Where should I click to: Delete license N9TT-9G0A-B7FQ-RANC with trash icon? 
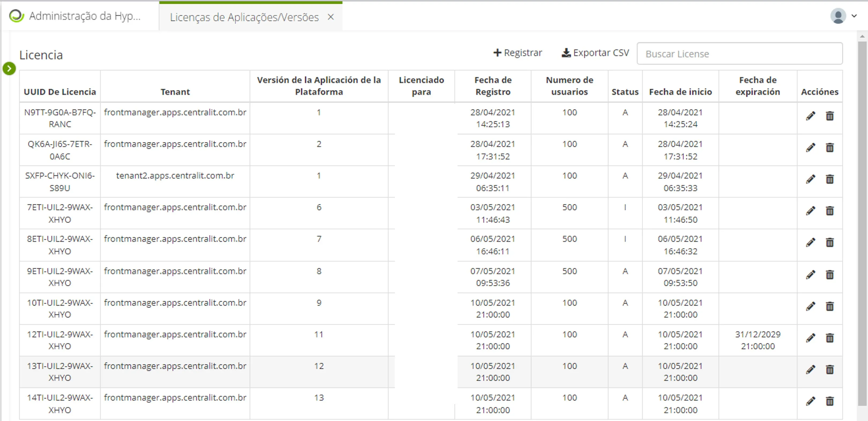[x=830, y=116]
